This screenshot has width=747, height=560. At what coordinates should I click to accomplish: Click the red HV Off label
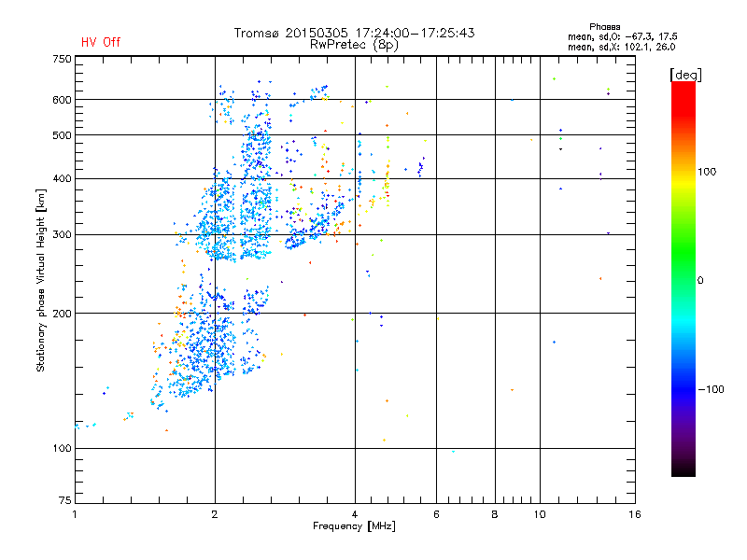(x=101, y=42)
